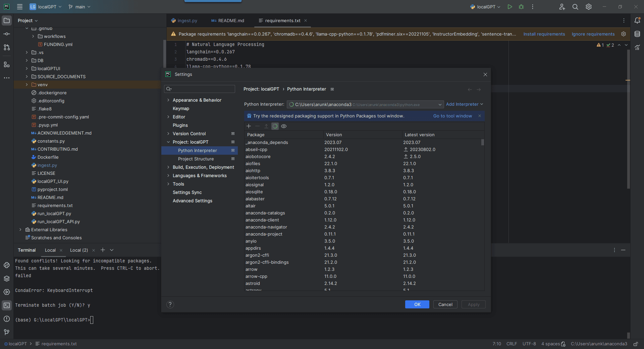Expand Build, Execution, Deployment settings node
644x349 pixels.
[168, 167]
